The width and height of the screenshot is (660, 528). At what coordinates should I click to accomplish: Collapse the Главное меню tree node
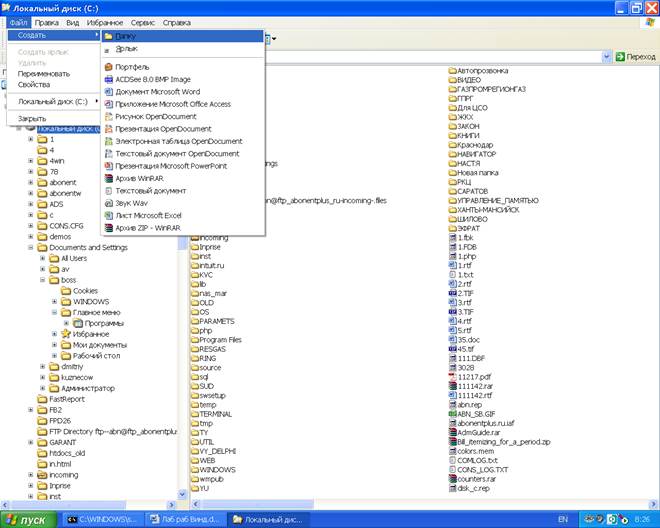54,312
